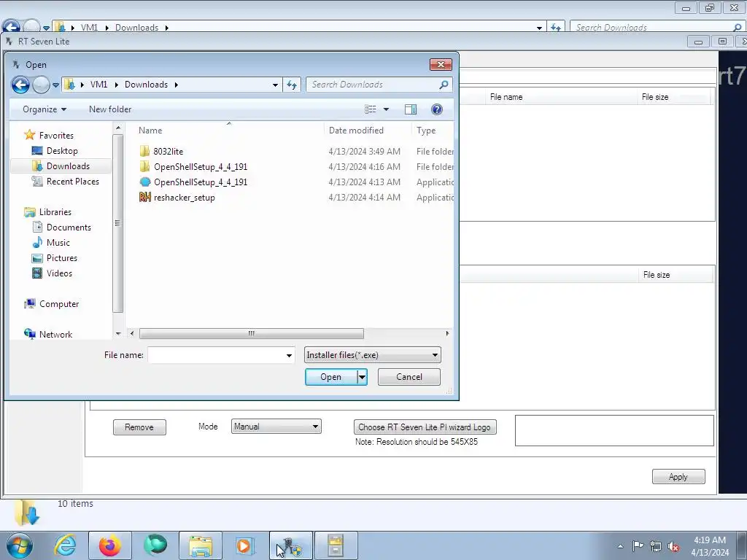Show hidden tray icons arrow
The width and height of the screenshot is (747, 560).
point(620,547)
